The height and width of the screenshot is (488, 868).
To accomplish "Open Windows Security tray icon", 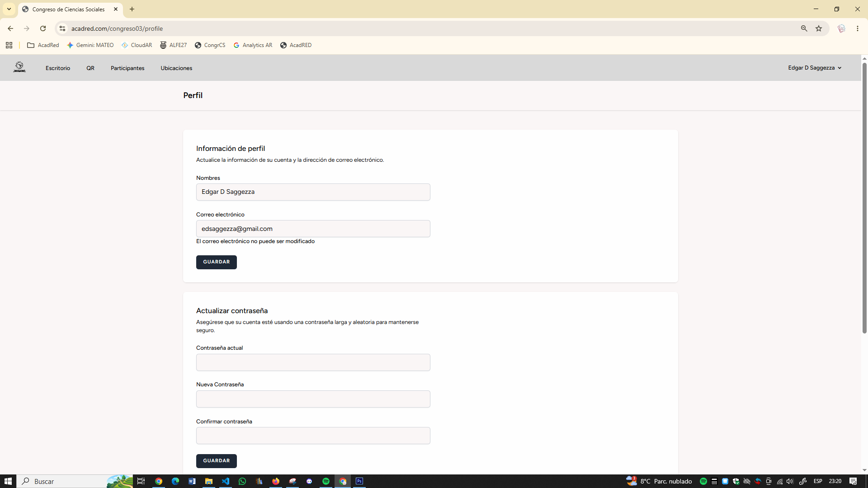I will (x=736, y=481).
